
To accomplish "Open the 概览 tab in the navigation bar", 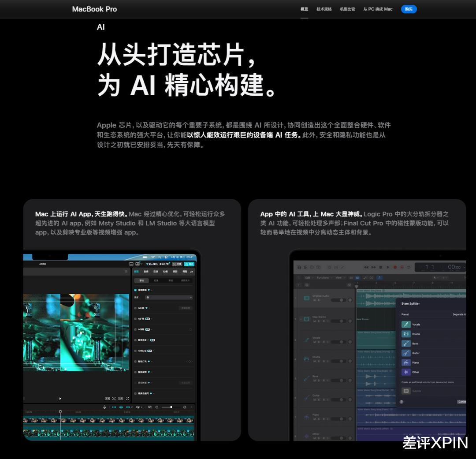I will click(304, 9).
